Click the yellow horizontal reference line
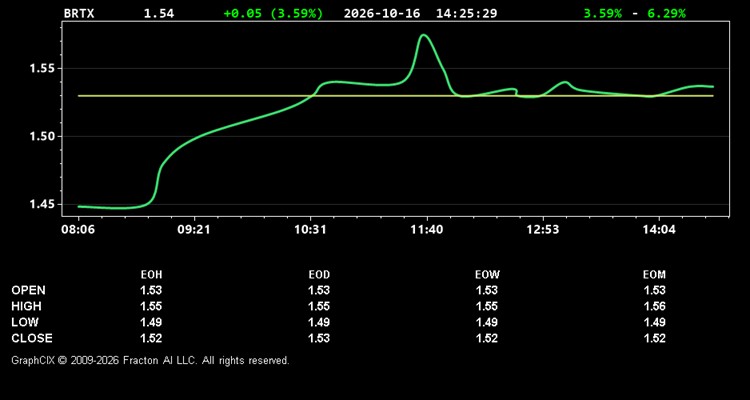The height and width of the screenshot is (400, 750). point(396,96)
